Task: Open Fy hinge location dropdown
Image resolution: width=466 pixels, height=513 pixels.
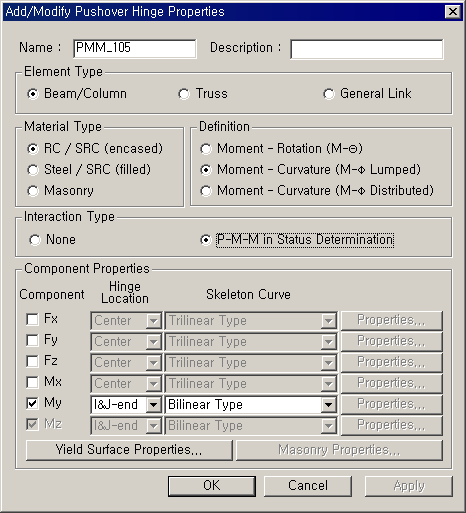Action: click(153, 342)
